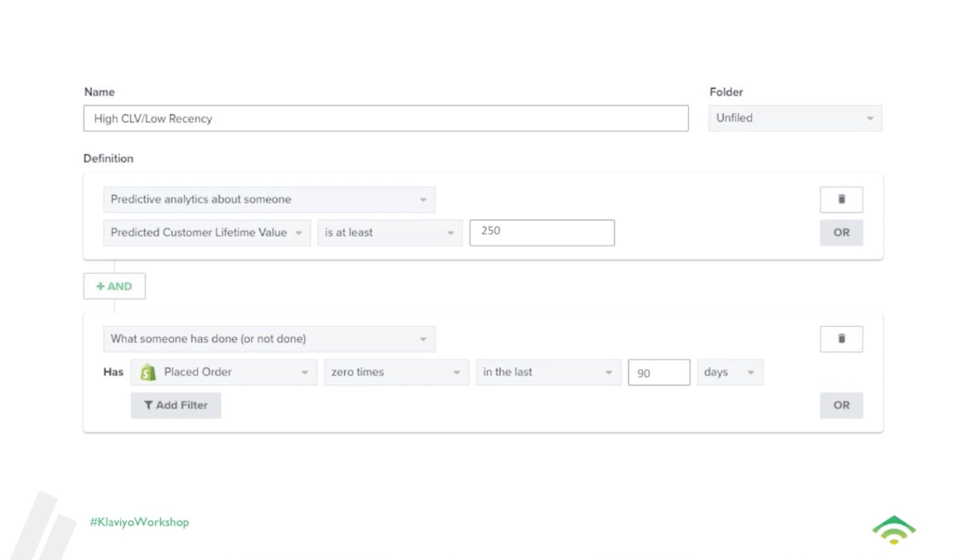This screenshot has height=560, width=980.
Task: Click the #KlaviyoWorkshop hashtag text
Action: 139,522
